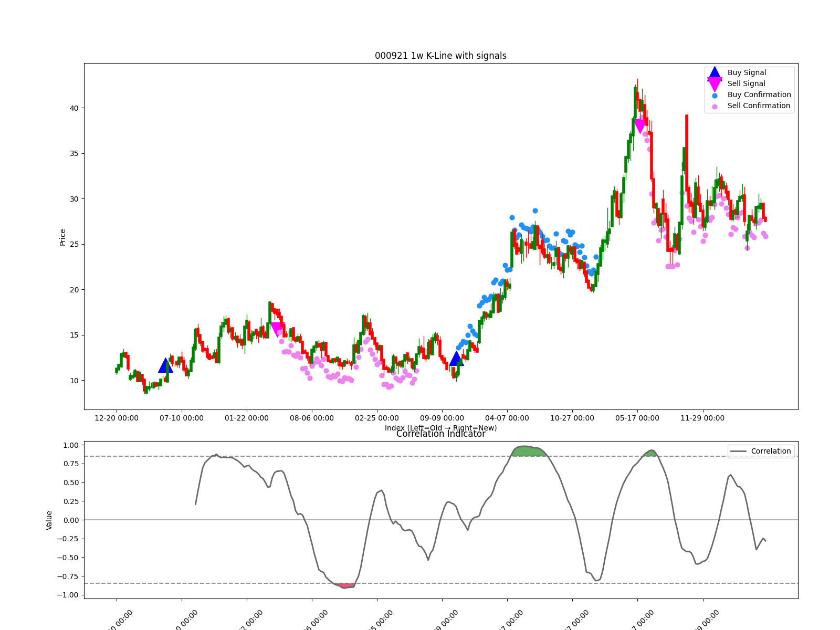Click the 'Correlation' legend label

tap(771, 451)
